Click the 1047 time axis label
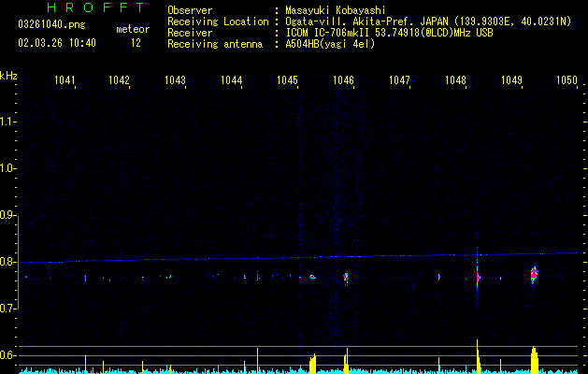 pyautogui.click(x=399, y=79)
